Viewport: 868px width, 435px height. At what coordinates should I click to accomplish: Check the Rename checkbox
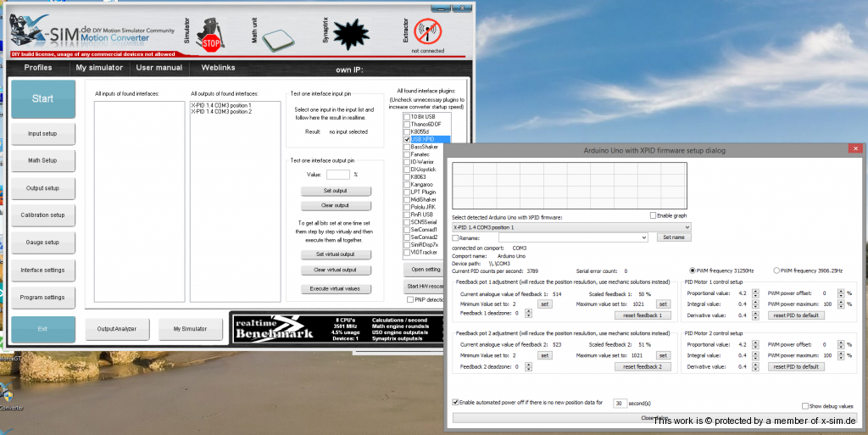[455, 238]
